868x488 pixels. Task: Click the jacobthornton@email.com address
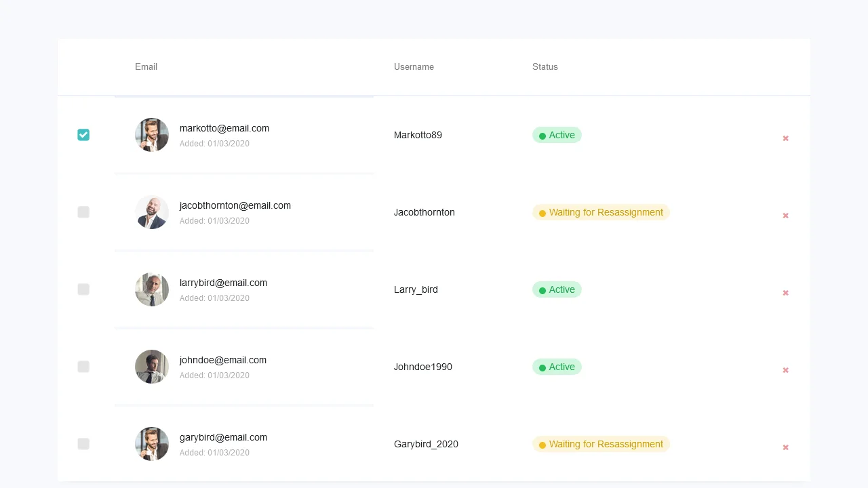(x=235, y=205)
